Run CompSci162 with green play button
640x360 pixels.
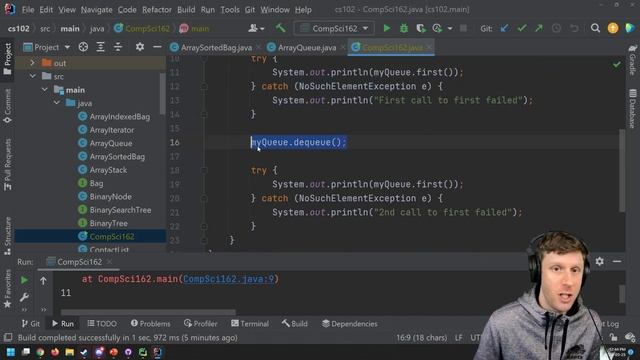tap(387, 28)
